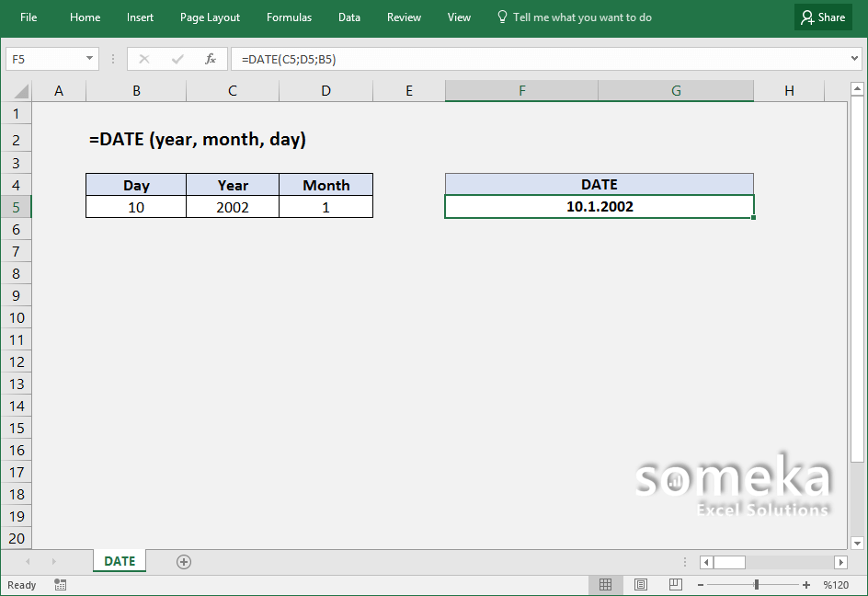Click the Day header cell
868x596 pixels.
[x=136, y=185]
